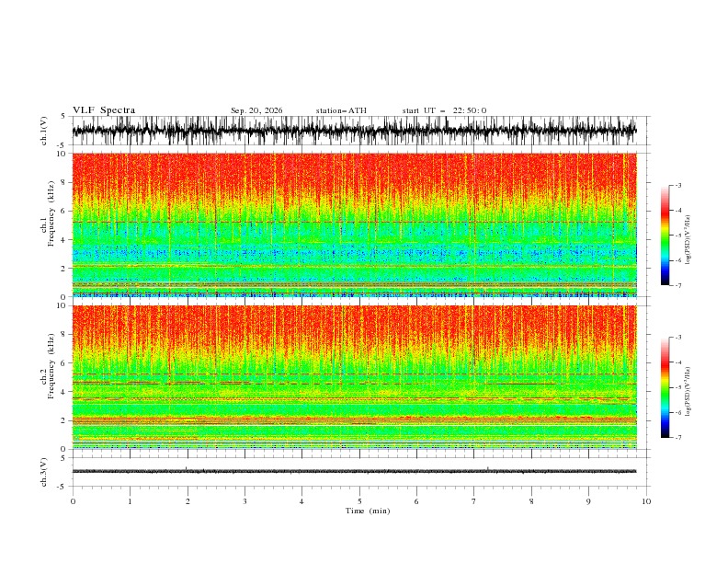Click the 9 minute tick label on the time axis

(588, 501)
